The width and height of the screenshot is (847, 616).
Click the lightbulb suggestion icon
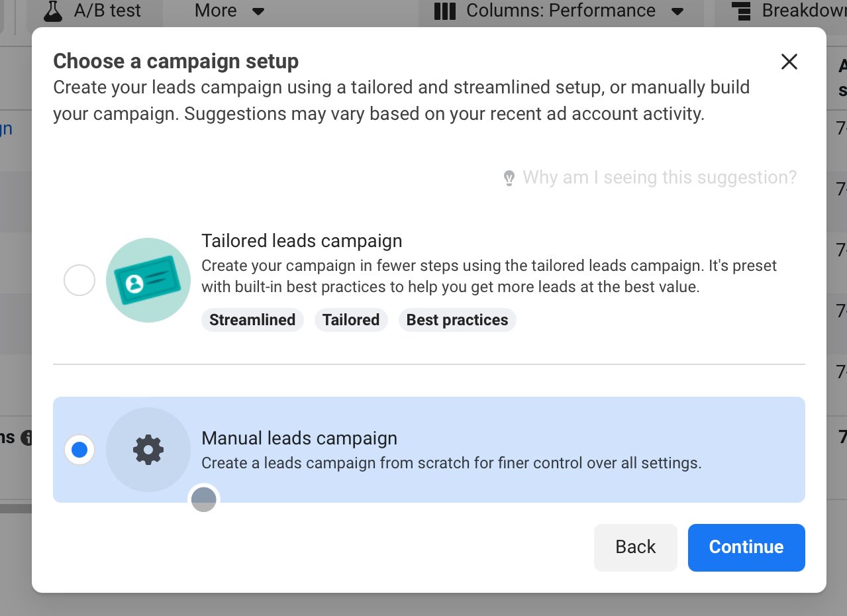(x=509, y=178)
